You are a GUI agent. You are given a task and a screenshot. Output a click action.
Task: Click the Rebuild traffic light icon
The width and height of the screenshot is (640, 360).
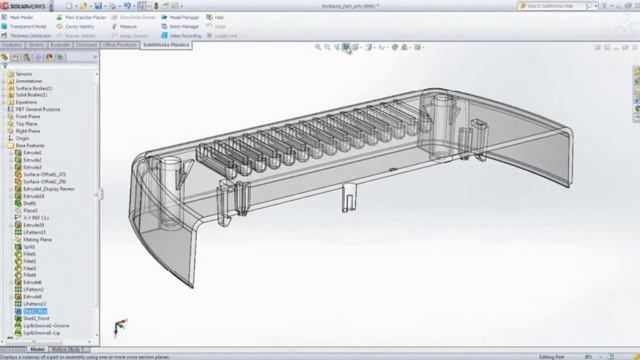[156, 6]
